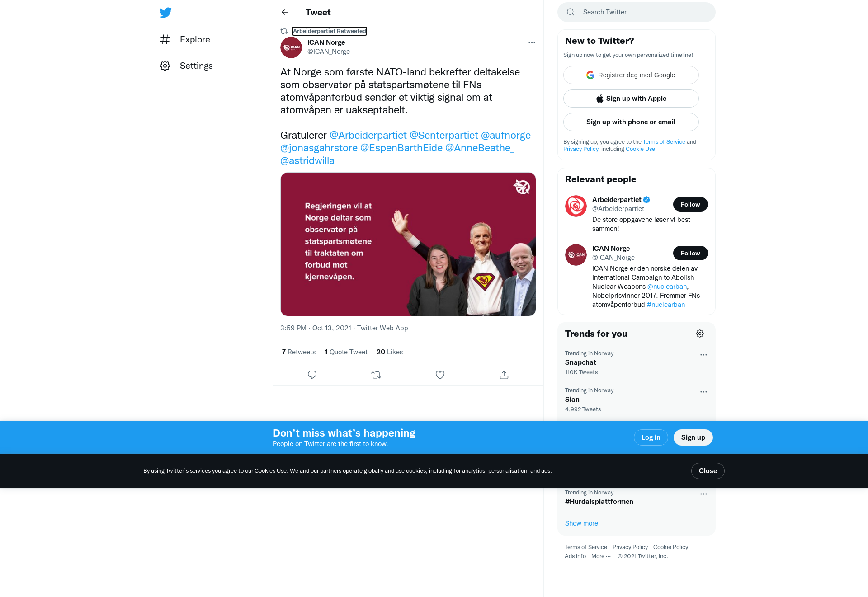
Task: Go back using the arrow icon
Action: coord(285,12)
